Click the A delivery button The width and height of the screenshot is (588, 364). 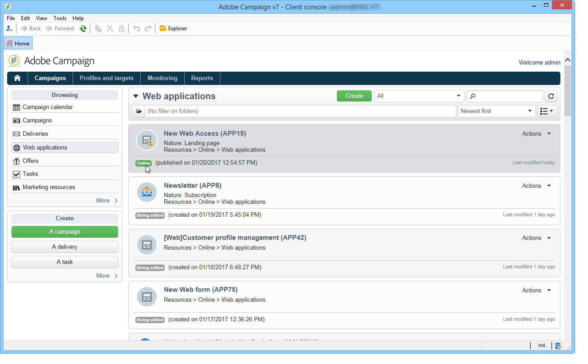65,247
